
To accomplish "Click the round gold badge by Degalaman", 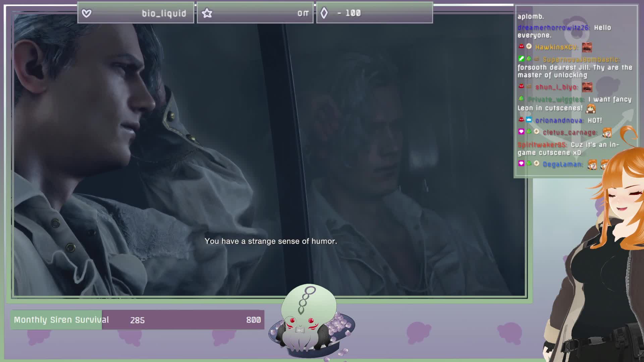I will point(537,164).
